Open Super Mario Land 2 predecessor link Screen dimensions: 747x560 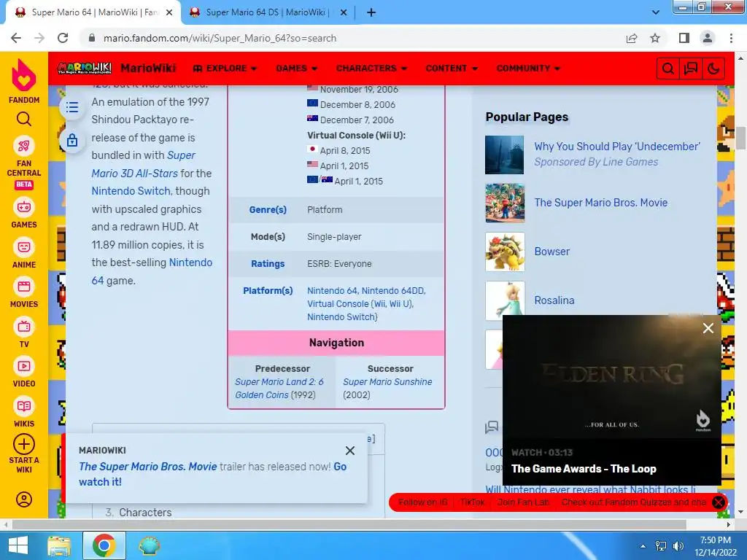279,388
